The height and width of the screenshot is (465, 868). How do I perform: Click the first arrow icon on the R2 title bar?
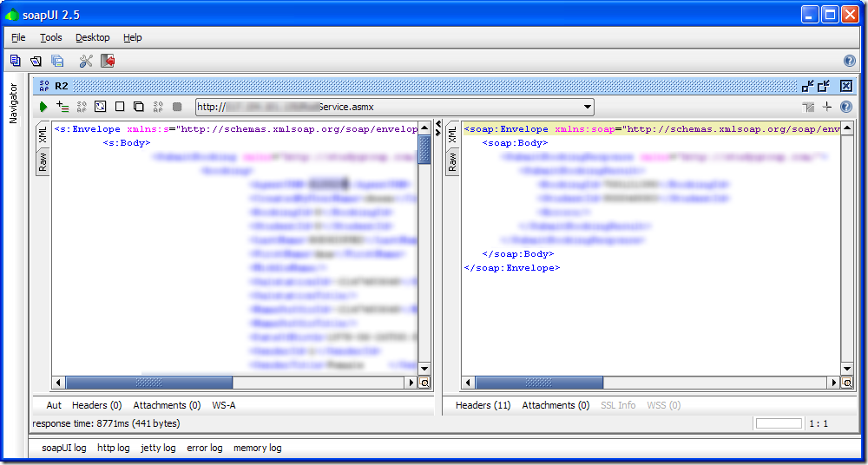tap(807, 86)
